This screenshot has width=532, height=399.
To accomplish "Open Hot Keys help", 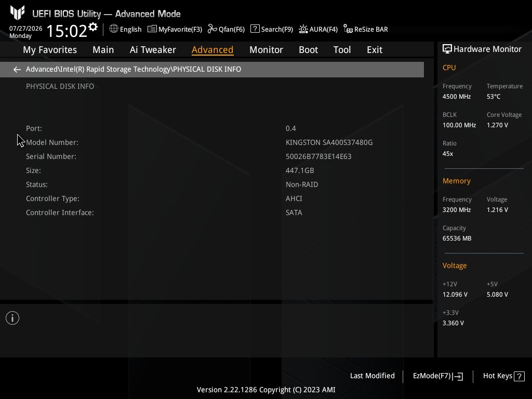I will tap(504, 376).
